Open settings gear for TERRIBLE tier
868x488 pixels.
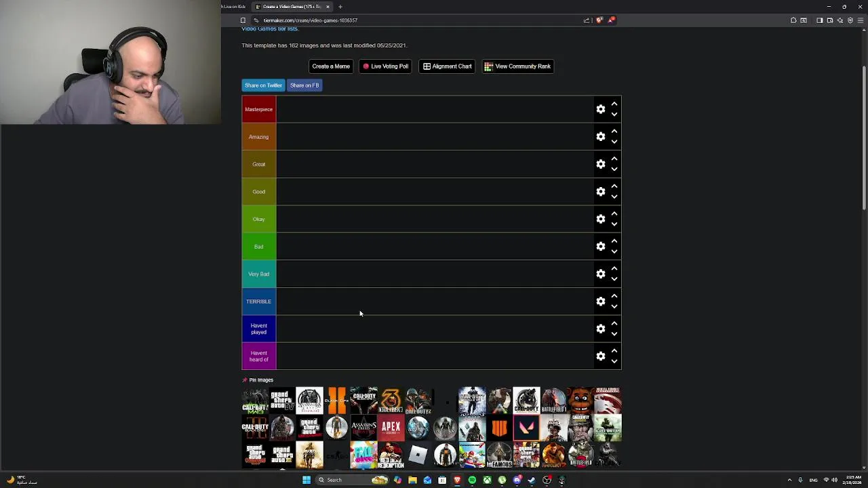coord(600,302)
